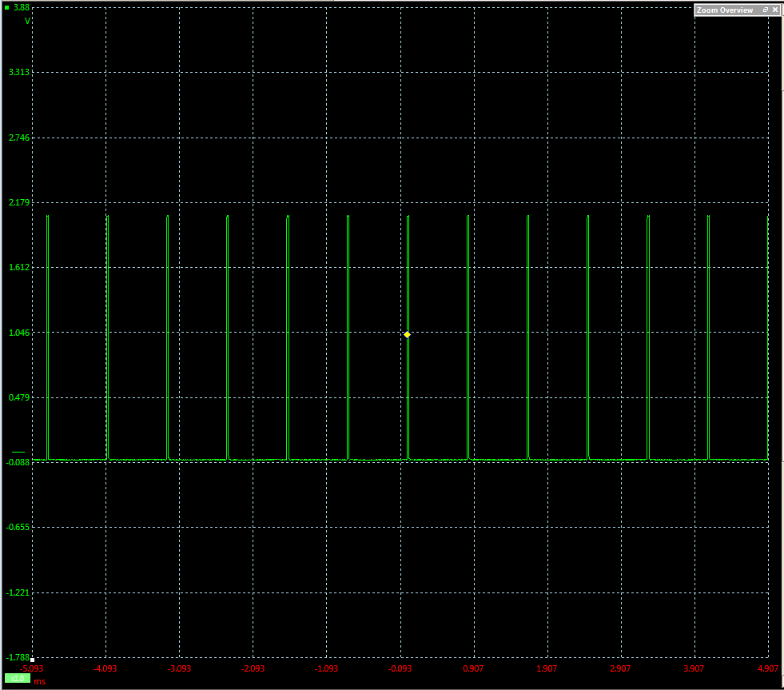Click the 1.046 voltage axis label
The image size is (784, 690).
point(19,333)
